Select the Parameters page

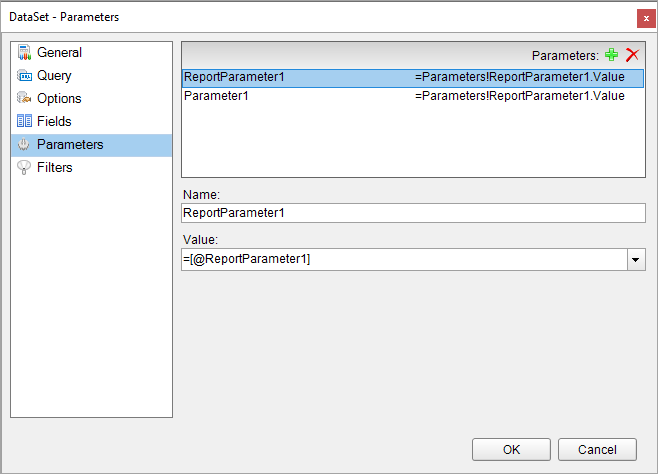(91, 145)
